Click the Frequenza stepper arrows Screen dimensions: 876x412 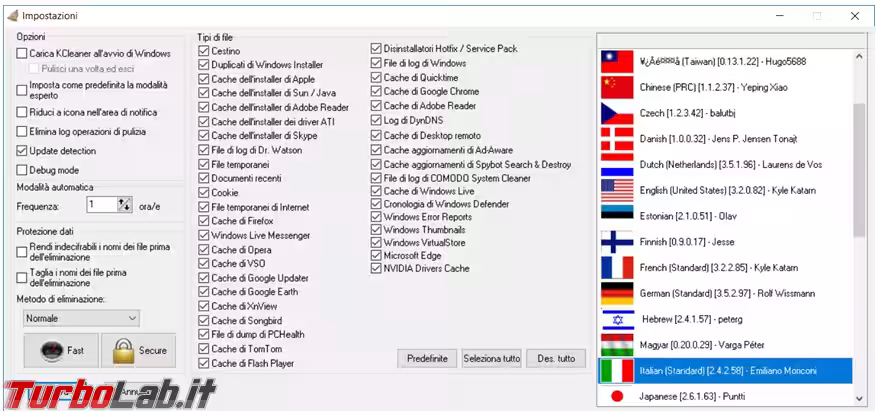coord(125,205)
